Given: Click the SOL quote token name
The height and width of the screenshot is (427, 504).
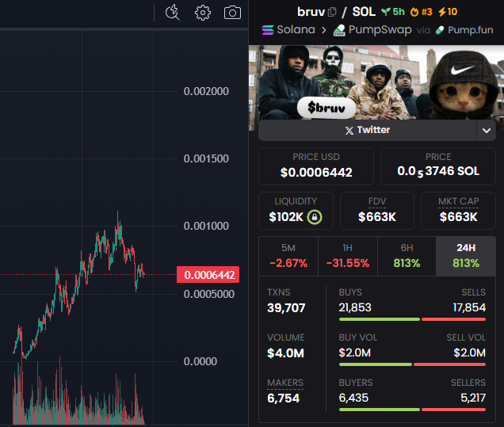Looking at the screenshot, I should [x=364, y=12].
